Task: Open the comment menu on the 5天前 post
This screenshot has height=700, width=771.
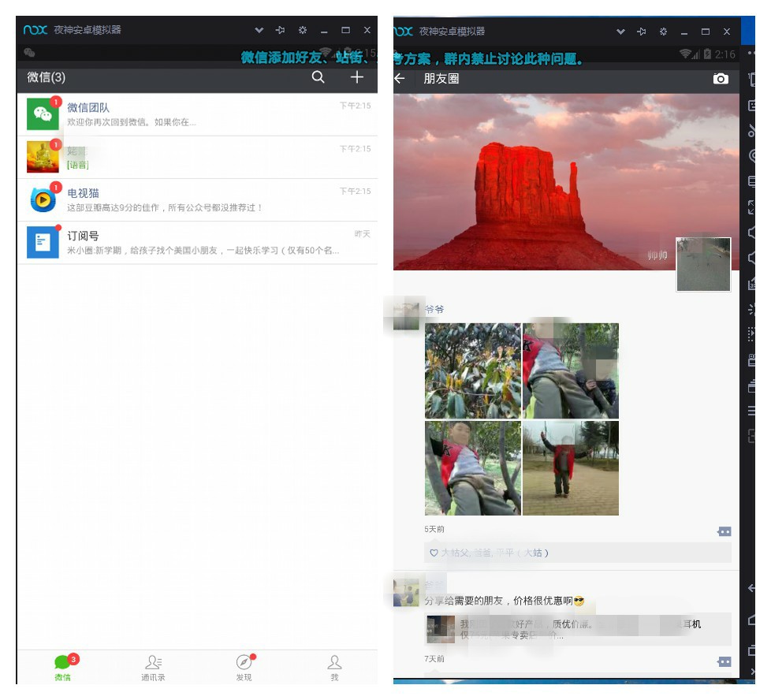Action: click(x=724, y=531)
